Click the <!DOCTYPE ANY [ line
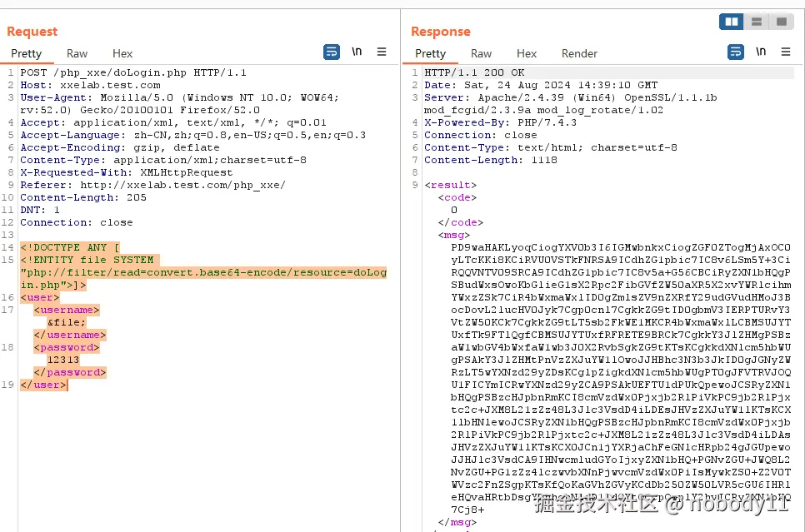The height and width of the screenshot is (532, 805). tap(70, 247)
